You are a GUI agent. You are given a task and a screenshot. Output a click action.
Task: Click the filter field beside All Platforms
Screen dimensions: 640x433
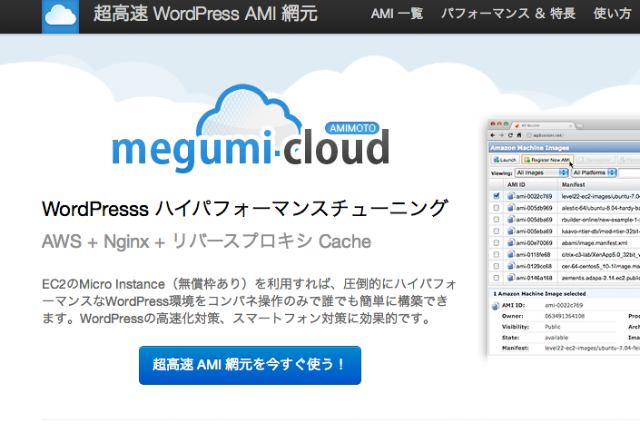pos(629,173)
